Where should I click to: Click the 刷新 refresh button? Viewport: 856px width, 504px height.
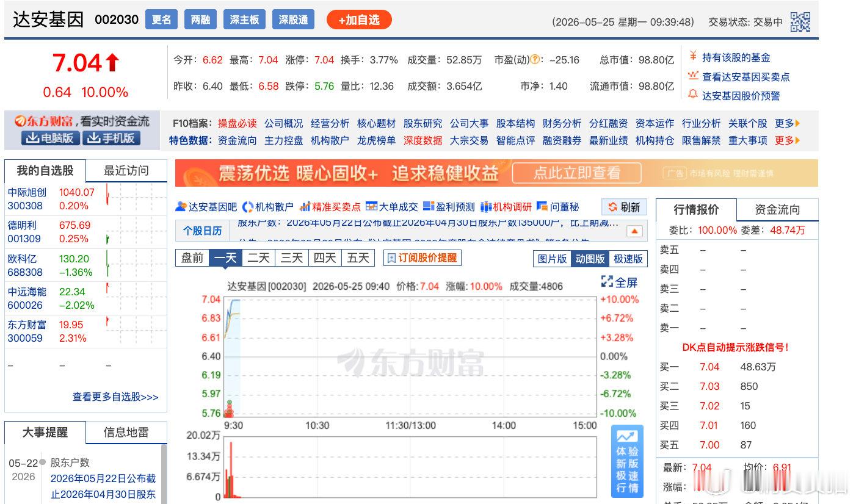623,207
